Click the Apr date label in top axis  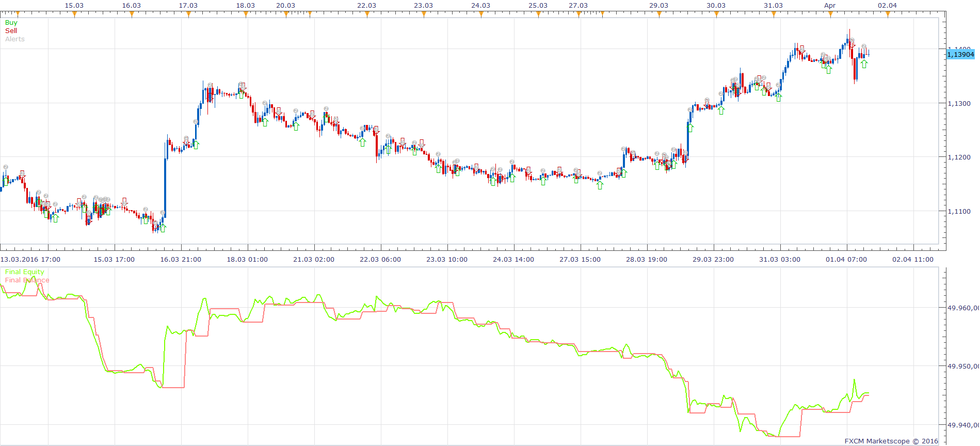830,6
